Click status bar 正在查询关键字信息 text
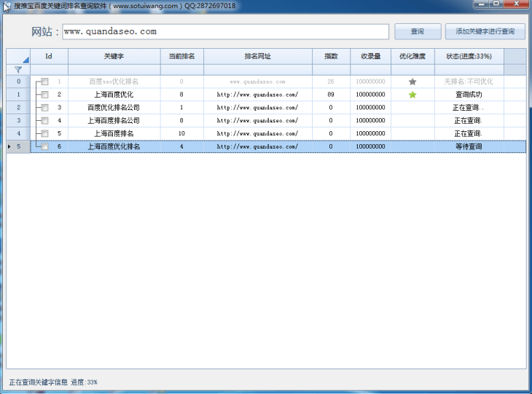The image size is (532, 394). click(x=39, y=382)
